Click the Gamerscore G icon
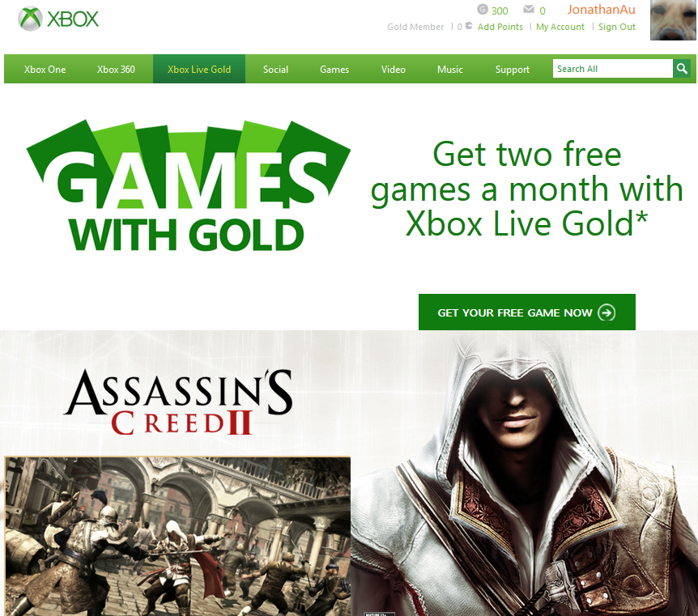The width and height of the screenshot is (698, 616). pyautogui.click(x=483, y=9)
